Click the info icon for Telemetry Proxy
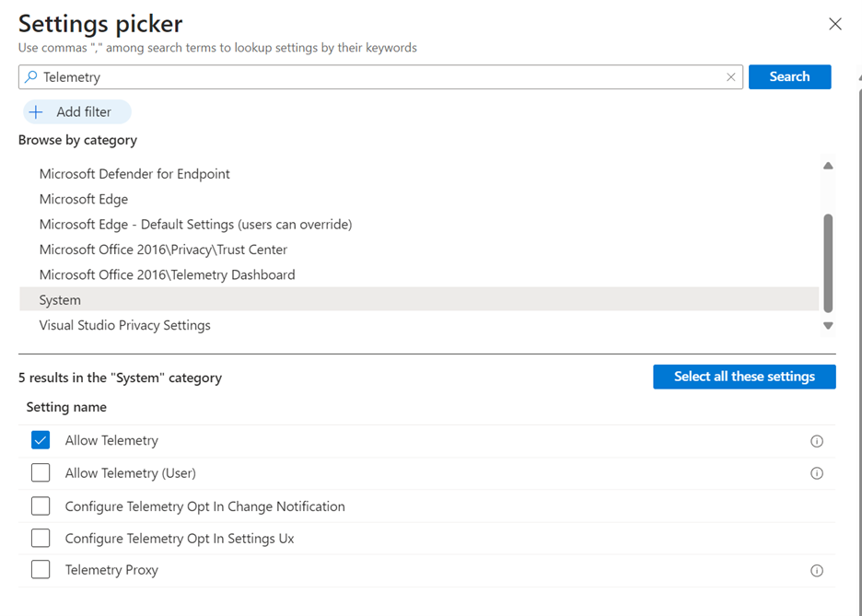 pyautogui.click(x=816, y=571)
